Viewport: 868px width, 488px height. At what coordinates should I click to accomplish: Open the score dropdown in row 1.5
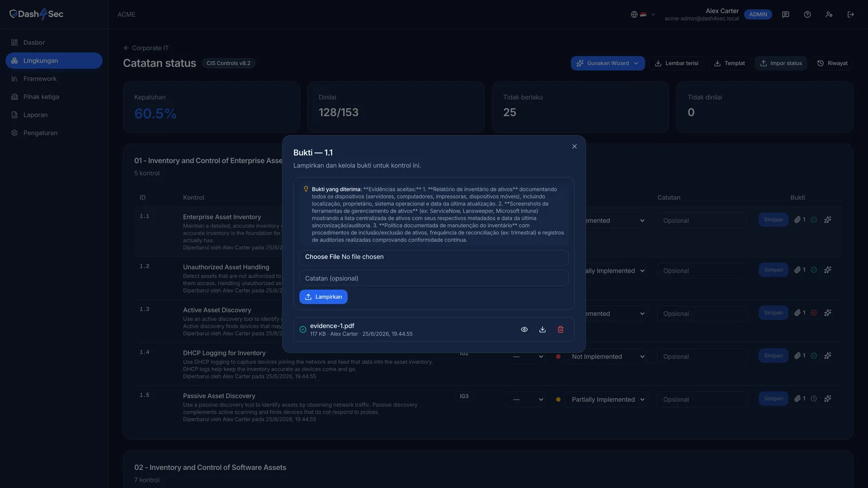tap(526, 400)
